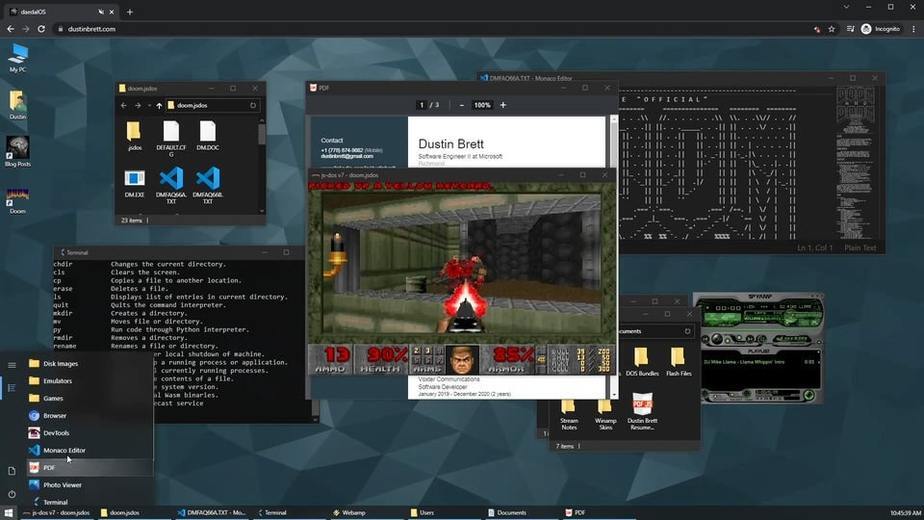The width and height of the screenshot is (924, 520).
Task: Select the DEFAULT.CFG file
Action: (x=171, y=139)
